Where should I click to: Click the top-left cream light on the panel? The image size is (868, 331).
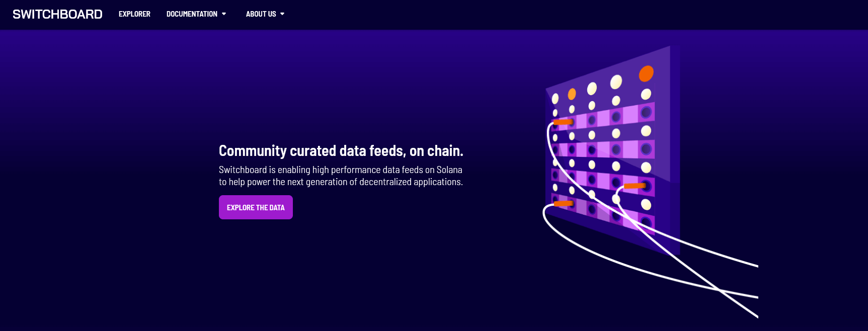[555, 99]
